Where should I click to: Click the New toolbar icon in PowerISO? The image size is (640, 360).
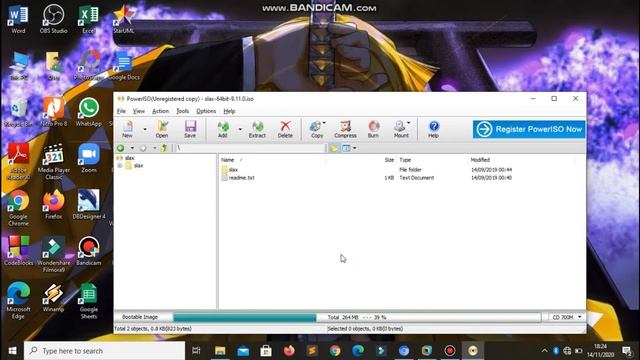(x=127, y=129)
